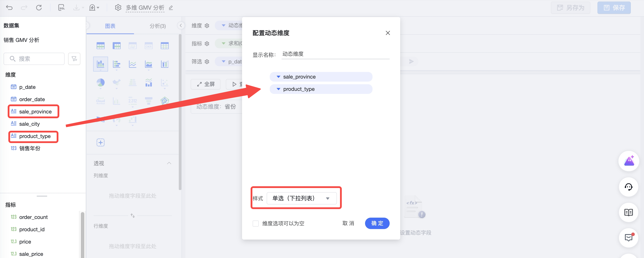Screen dimensions: 644x258
Task: Click the dataset filter icon beside search
Action: (74, 59)
